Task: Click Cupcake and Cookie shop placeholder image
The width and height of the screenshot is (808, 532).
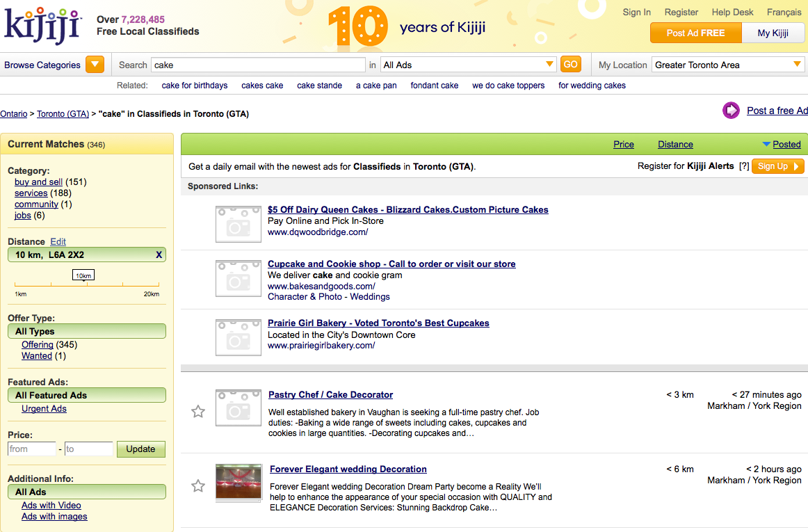Action: (238, 278)
